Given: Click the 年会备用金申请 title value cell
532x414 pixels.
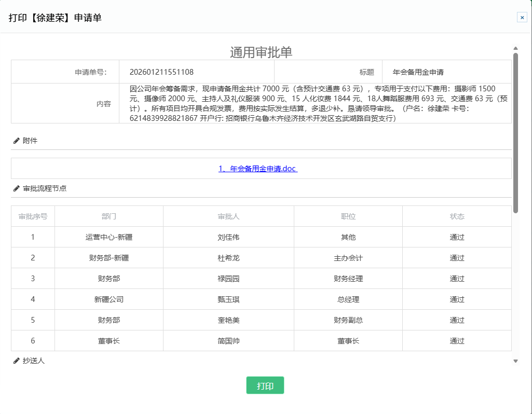Looking at the screenshot, I should pos(418,72).
